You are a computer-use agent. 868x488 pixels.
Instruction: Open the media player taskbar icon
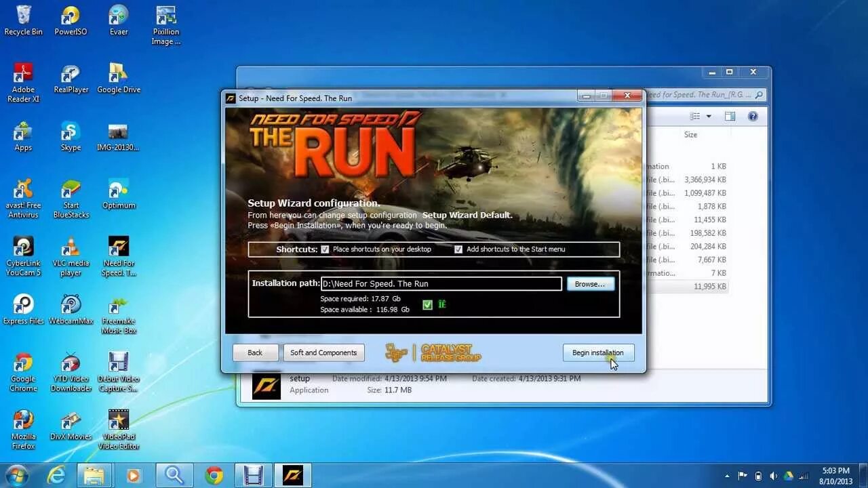(134, 476)
